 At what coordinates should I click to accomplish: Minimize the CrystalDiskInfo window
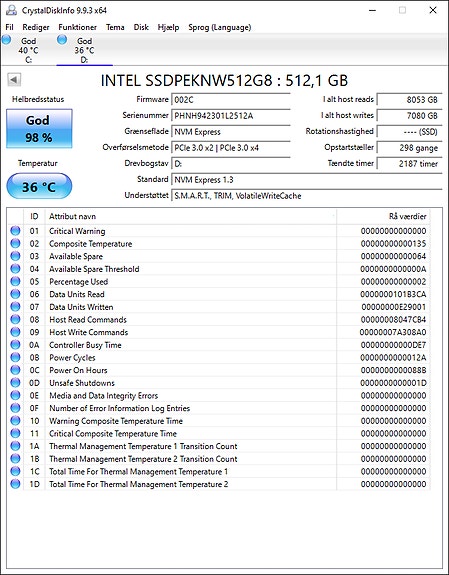tap(372, 10)
